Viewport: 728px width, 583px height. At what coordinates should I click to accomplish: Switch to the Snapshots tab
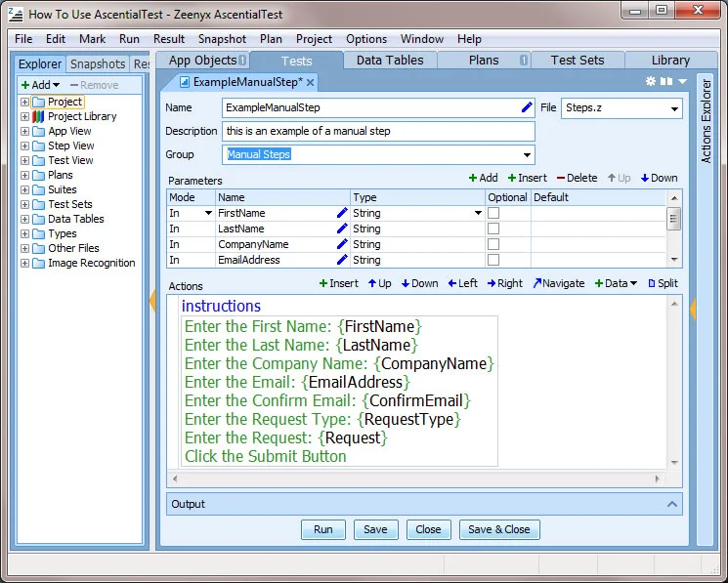click(98, 64)
